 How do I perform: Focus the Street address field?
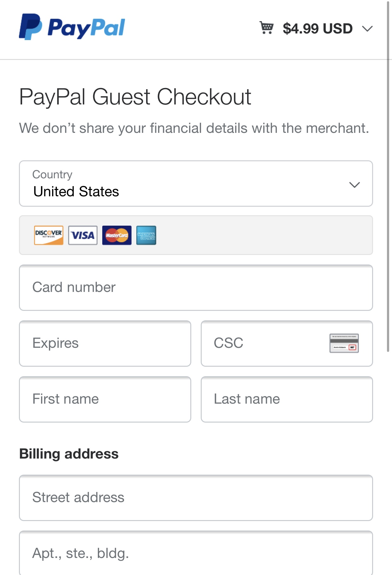tap(196, 498)
